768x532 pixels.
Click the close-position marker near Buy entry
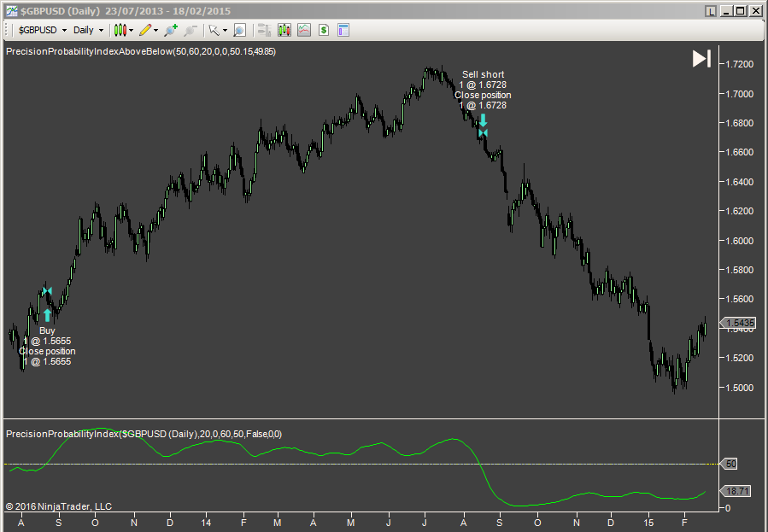tap(47, 291)
